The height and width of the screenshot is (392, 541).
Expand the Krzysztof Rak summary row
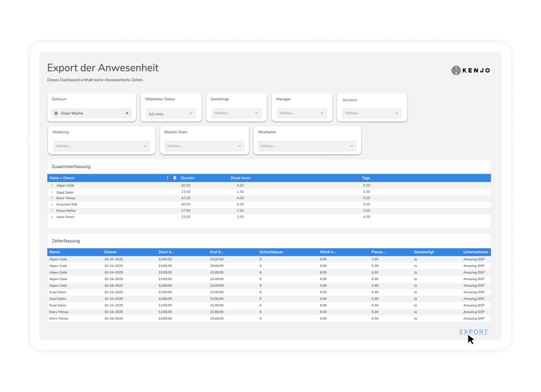(x=52, y=205)
